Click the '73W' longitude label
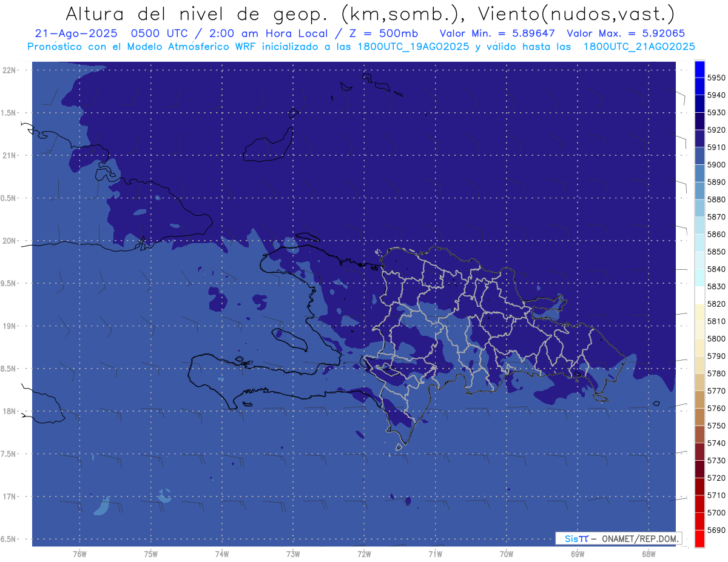 293,554
